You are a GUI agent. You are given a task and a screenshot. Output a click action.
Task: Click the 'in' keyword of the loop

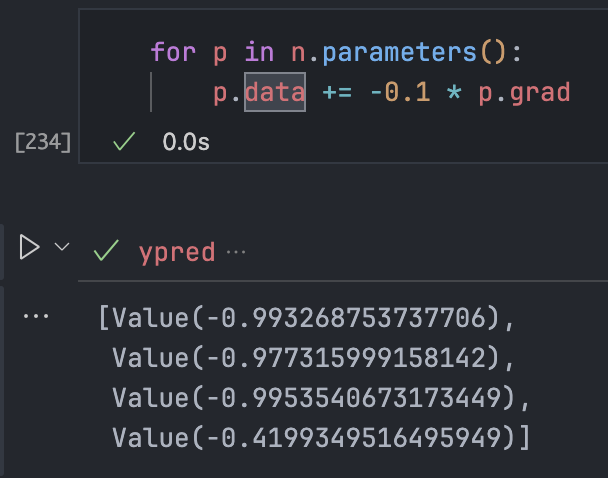point(254,50)
